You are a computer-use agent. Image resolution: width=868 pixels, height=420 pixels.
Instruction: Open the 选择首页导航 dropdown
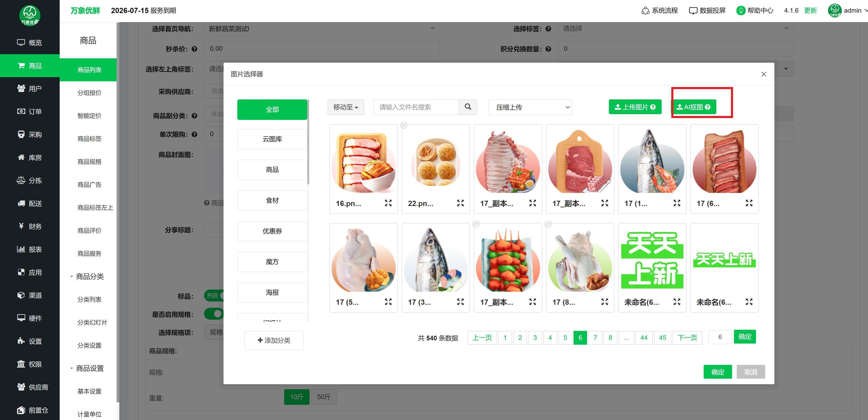(x=322, y=29)
